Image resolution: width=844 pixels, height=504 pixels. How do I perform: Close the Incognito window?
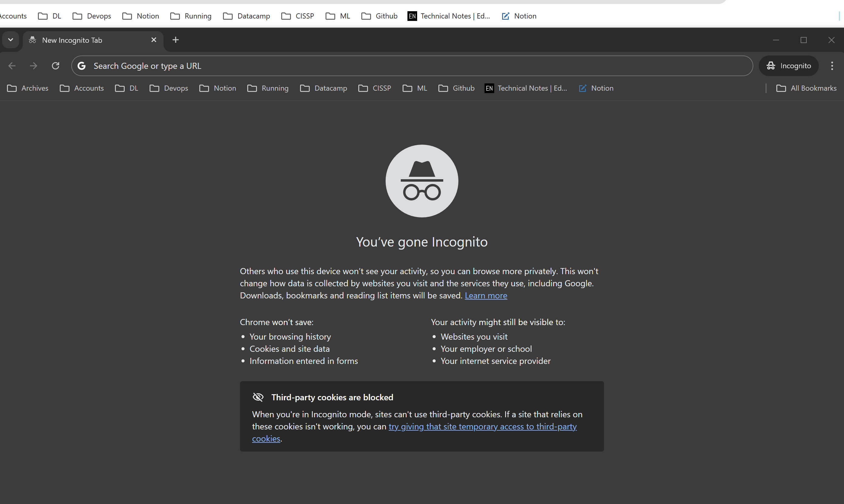pos(831,40)
